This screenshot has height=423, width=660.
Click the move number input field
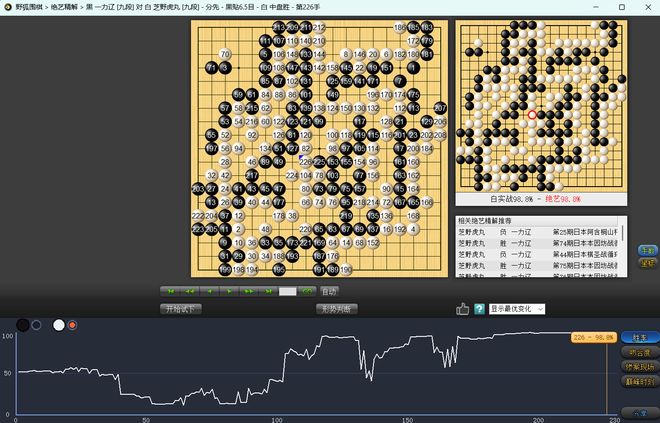[288, 291]
